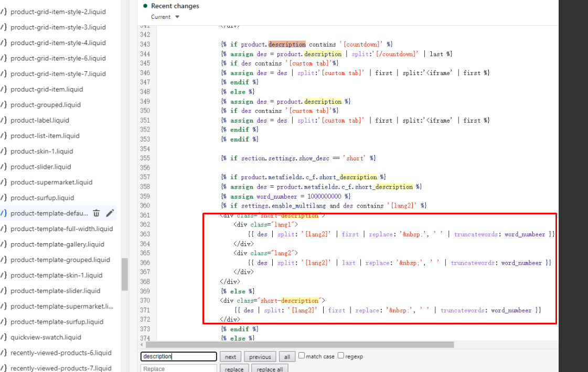Open product-grid-item-style-4.liquid file
The width and height of the screenshot is (588, 372).
[58, 43]
